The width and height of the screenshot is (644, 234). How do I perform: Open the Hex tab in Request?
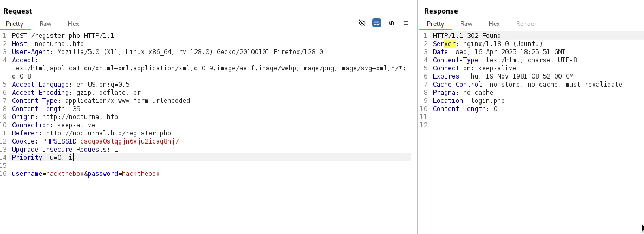[x=73, y=24]
